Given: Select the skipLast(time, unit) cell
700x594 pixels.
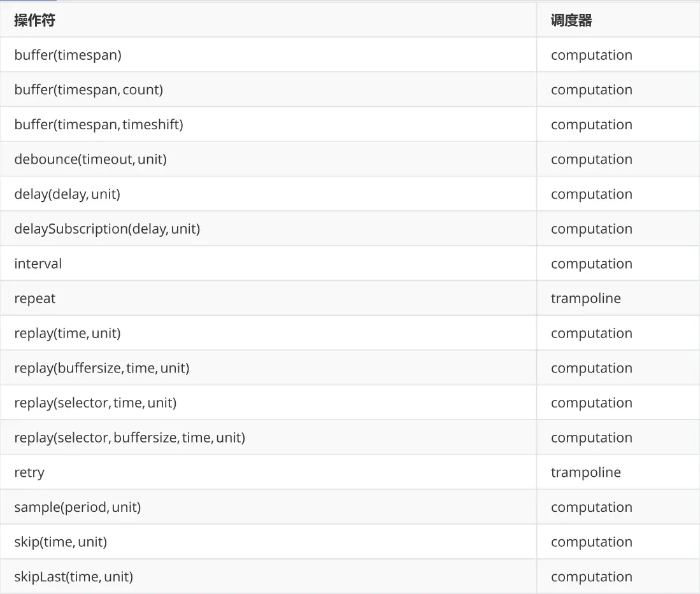Looking at the screenshot, I should click(x=268, y=577).
